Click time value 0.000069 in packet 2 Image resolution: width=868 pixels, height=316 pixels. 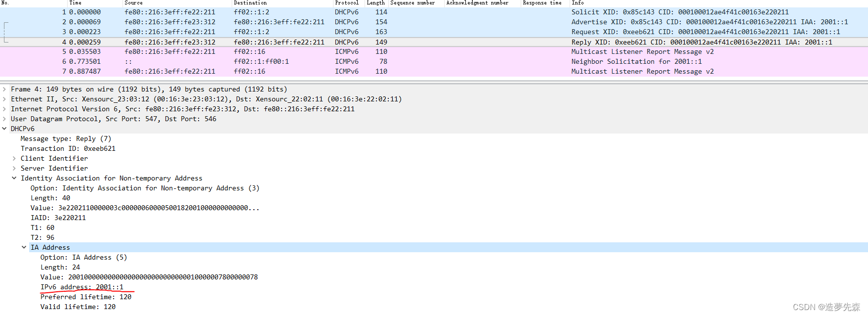85,22
